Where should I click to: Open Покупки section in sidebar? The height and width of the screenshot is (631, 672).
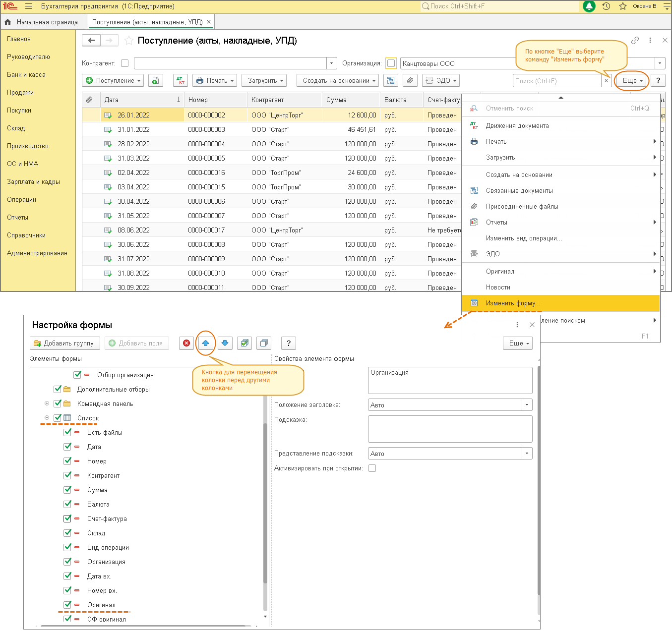click(19, 110)
